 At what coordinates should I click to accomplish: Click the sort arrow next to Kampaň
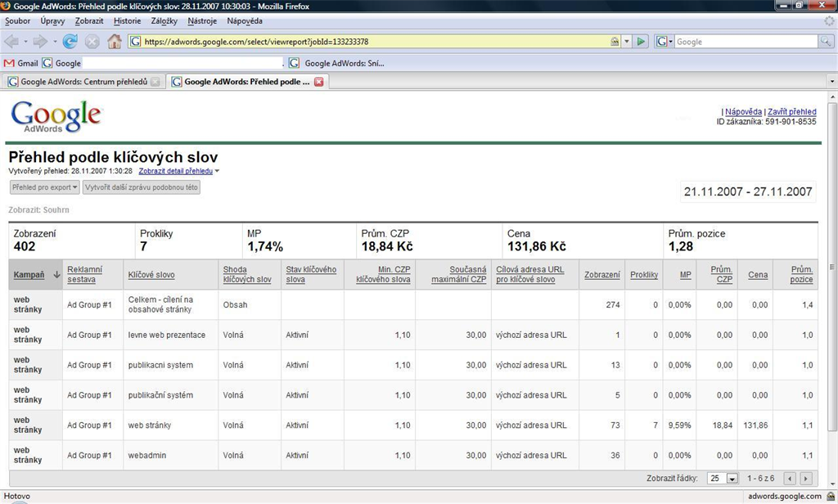tap(56, 275)
